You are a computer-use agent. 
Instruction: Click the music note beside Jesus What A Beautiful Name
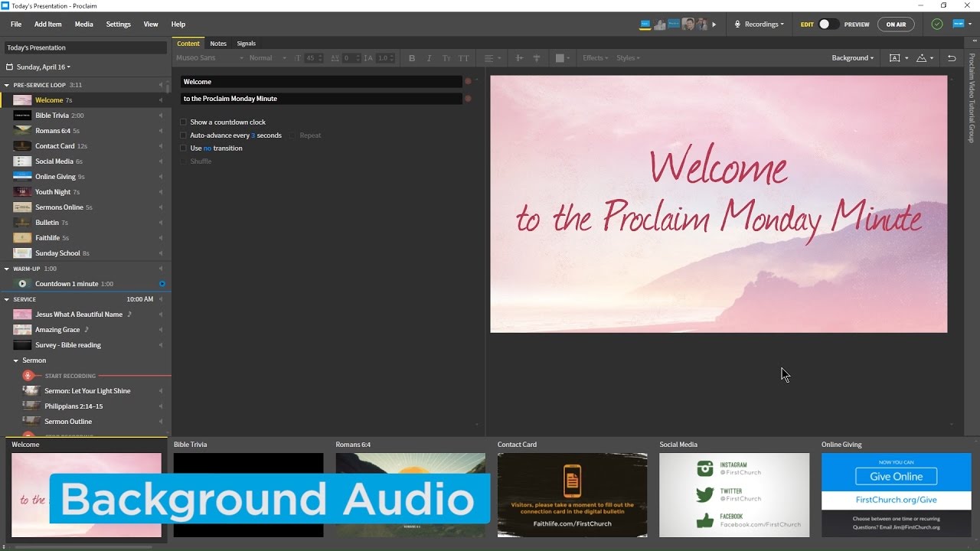[129, 315]
